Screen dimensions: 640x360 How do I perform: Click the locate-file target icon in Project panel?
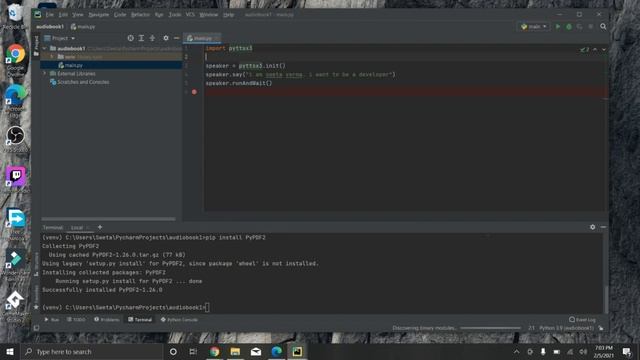click(x=130, y=38)
